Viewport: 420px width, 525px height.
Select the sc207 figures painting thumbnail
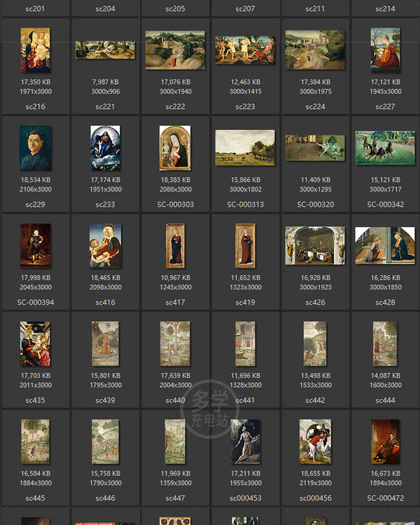pyautogui.click(x=245, y=50)
